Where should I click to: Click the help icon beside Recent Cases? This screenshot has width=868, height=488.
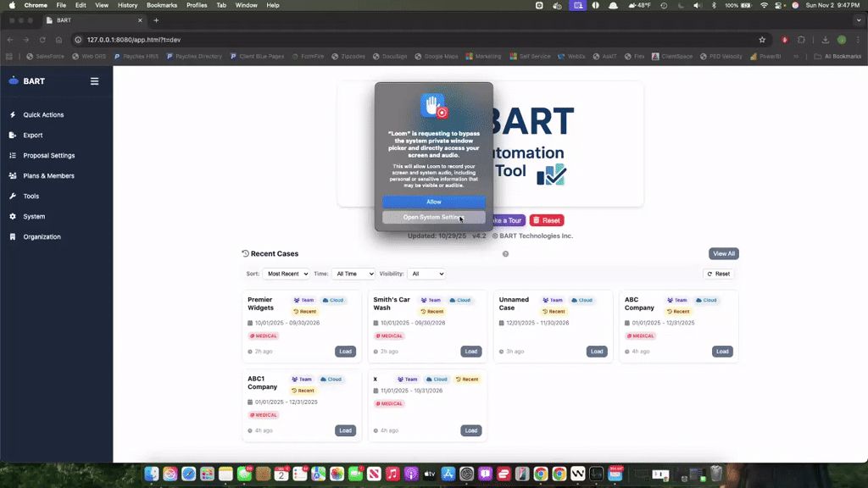tap(505, 254)
